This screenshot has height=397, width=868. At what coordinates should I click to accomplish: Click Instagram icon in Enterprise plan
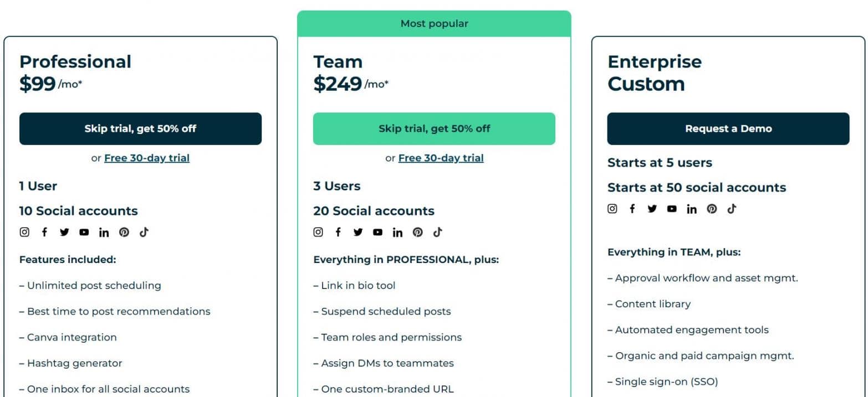pos(612,209)
